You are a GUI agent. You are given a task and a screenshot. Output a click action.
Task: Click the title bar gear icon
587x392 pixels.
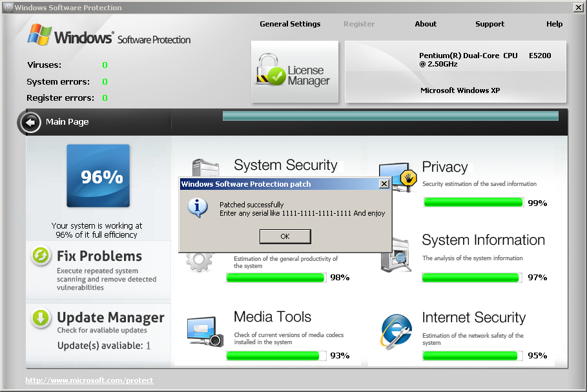click(x=8, y=7)
